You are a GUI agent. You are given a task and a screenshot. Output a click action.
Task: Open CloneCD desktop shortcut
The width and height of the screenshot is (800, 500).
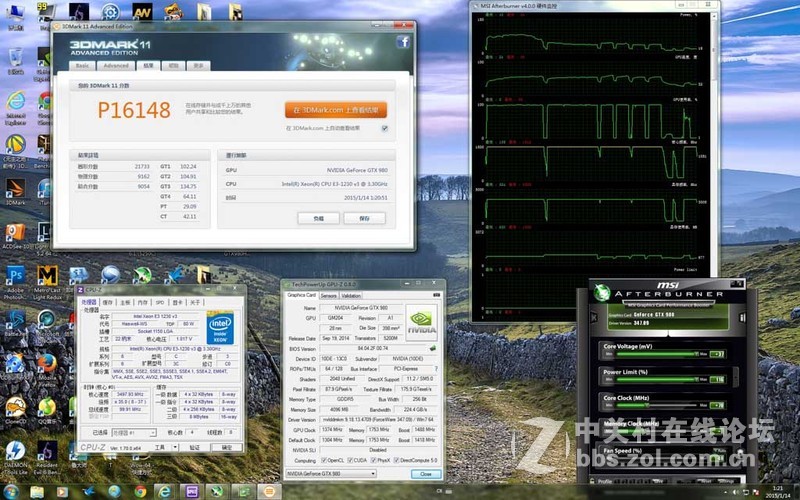coord(15,408)
